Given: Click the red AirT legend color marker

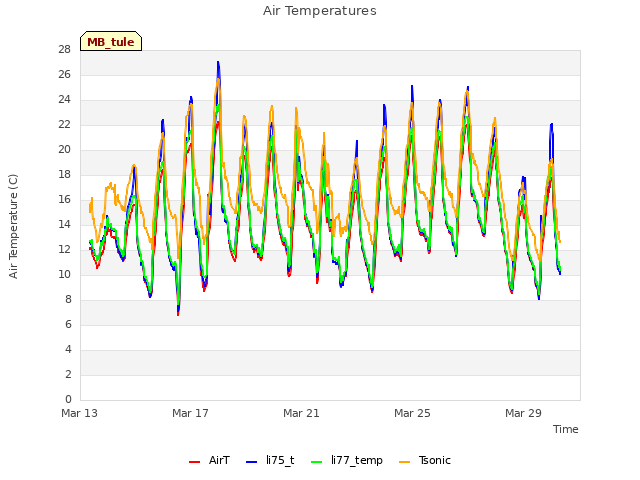Looking at the screenshot, I should coord(195,462).
